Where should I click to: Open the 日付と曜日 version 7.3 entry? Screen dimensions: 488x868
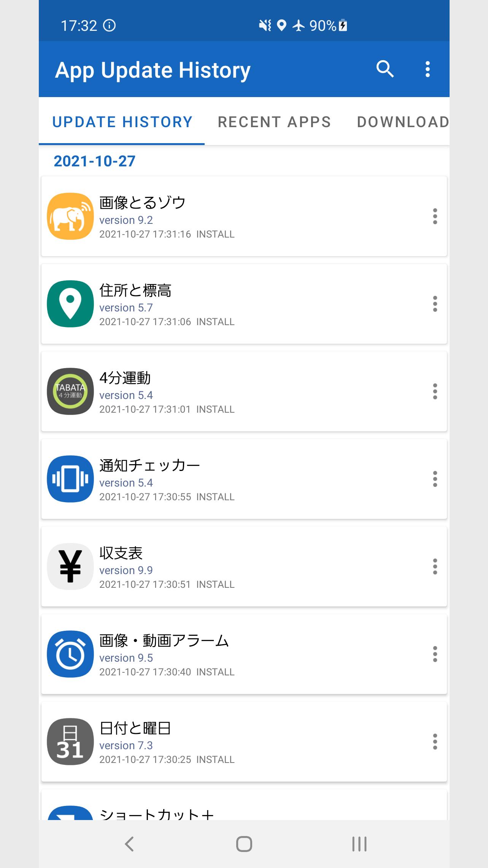tap(243, 742)
